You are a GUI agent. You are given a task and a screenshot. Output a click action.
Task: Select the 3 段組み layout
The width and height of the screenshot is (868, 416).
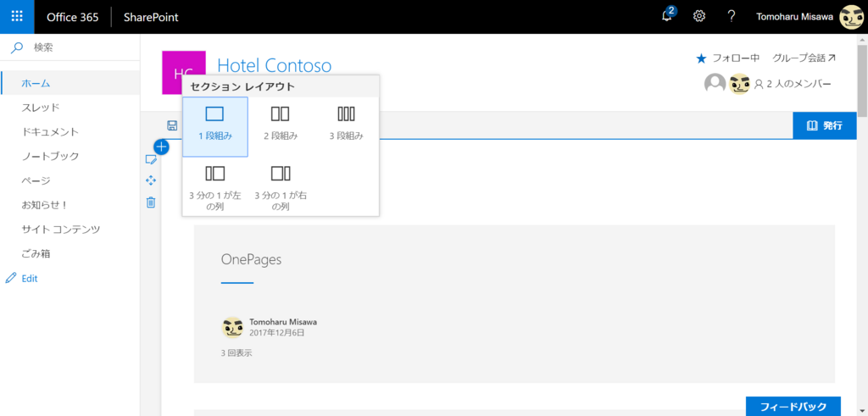[346, 127]
